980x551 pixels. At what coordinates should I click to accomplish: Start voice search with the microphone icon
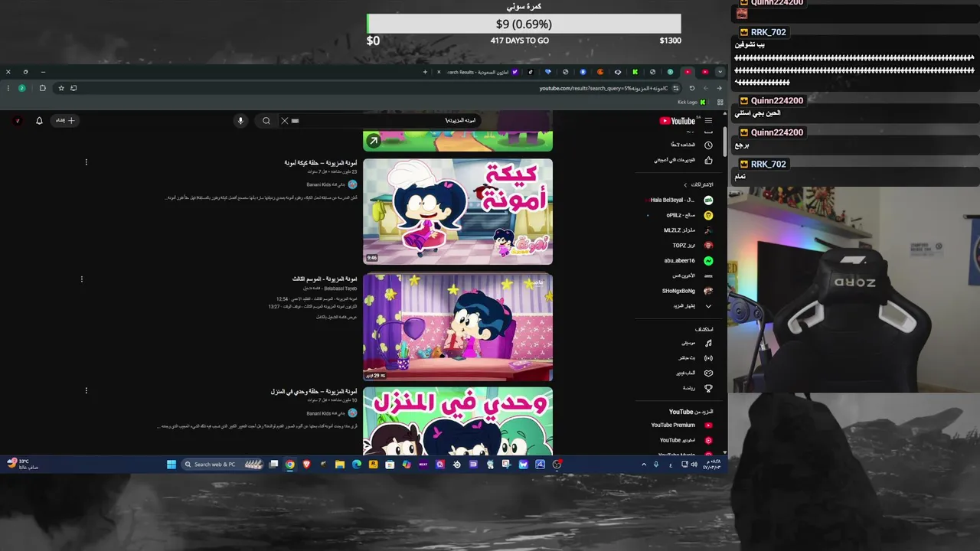coord(240,120)
